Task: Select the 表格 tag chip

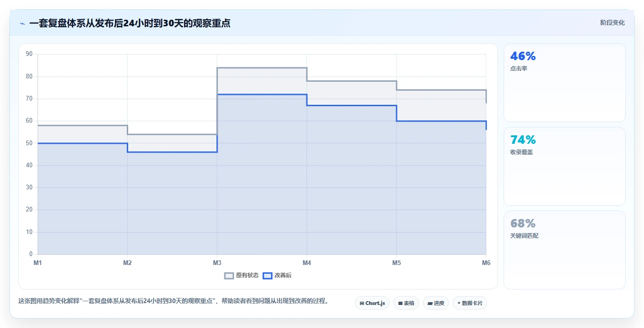Action: click(406, 303)
